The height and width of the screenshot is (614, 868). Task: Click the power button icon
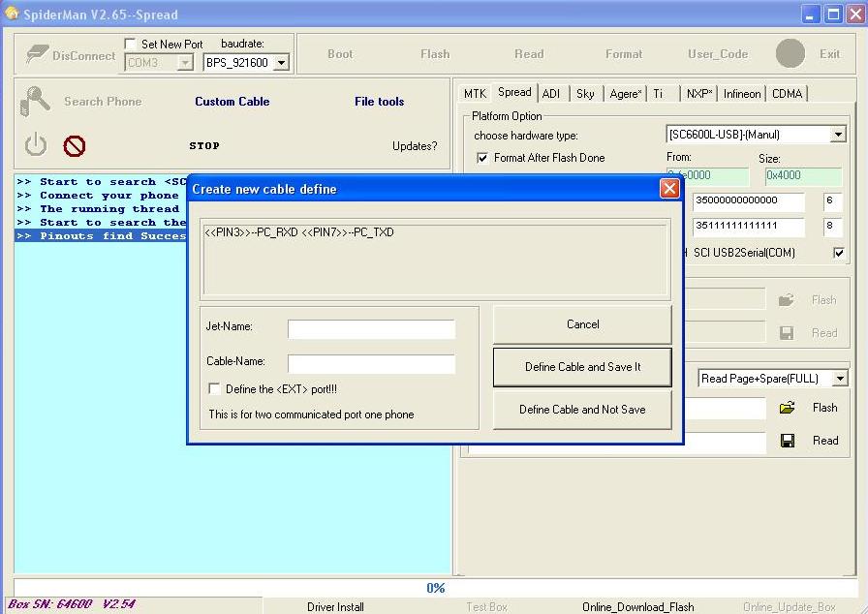(36, 145)
